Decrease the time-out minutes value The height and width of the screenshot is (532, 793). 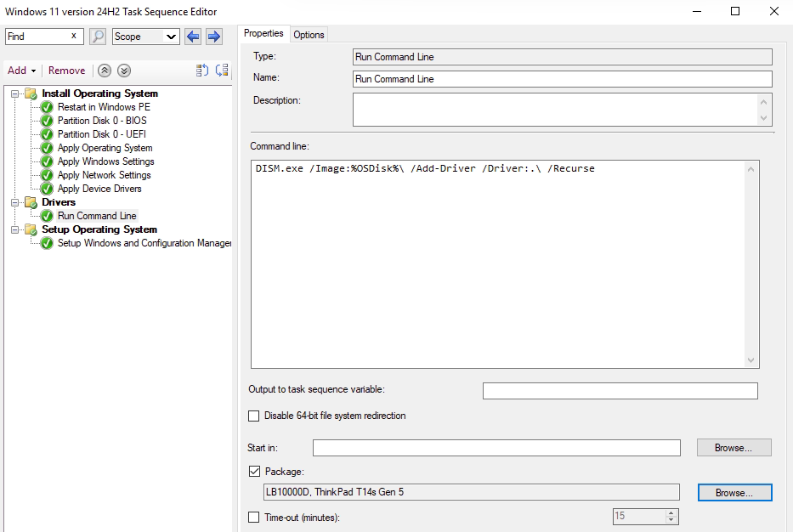(x=671, y=520)
